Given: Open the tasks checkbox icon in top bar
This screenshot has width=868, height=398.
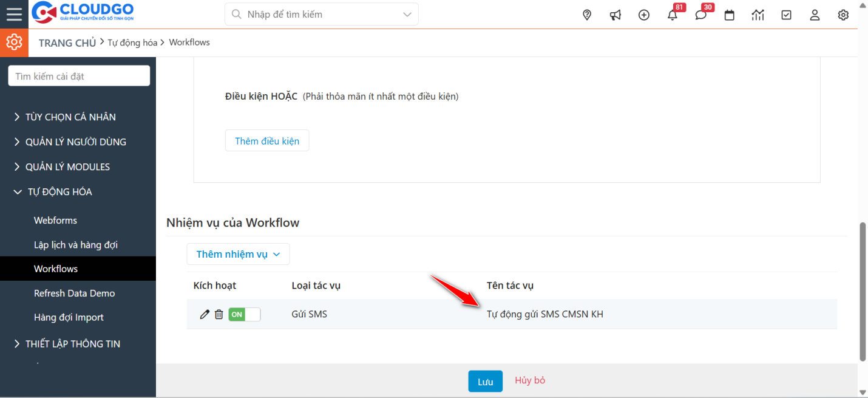Looking at the screenshot, I should [786, 15].
